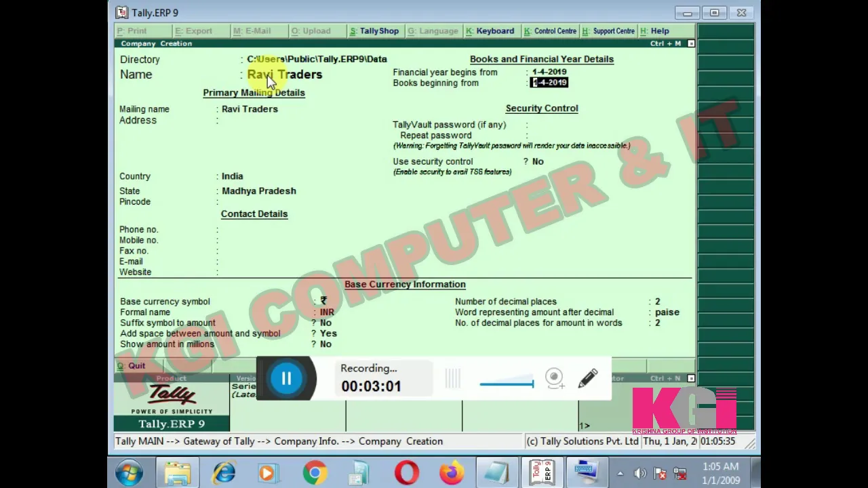Edit Number of decimal places value 2
Image resolution: width=868 pixels, height=488 pixels.
point(657,302)
